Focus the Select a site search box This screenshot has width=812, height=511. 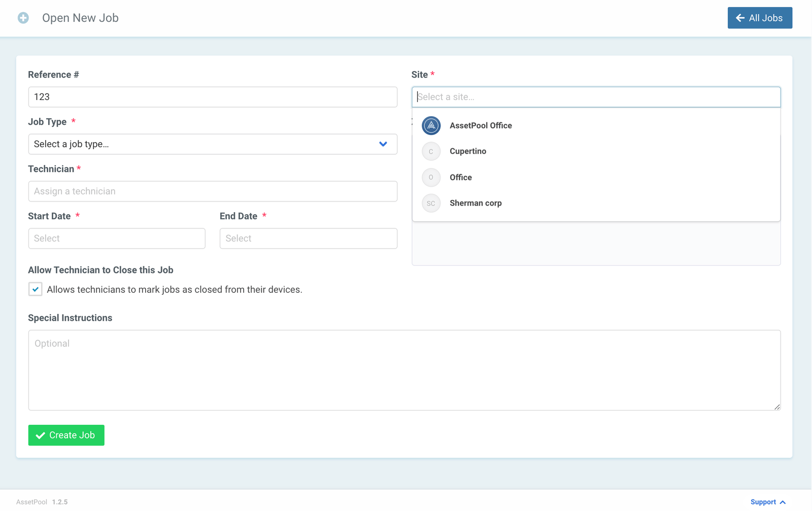pyautogui.click(x=596, y=97)
